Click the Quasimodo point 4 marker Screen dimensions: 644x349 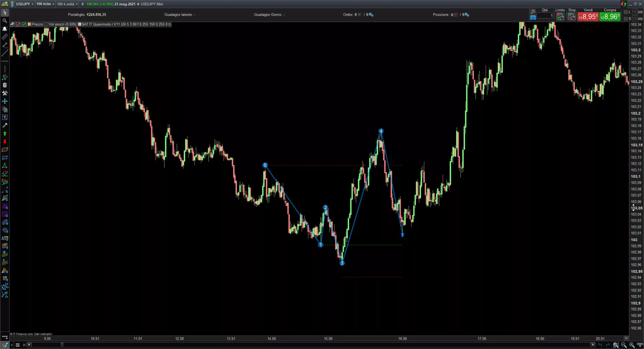tap(381, 131)
